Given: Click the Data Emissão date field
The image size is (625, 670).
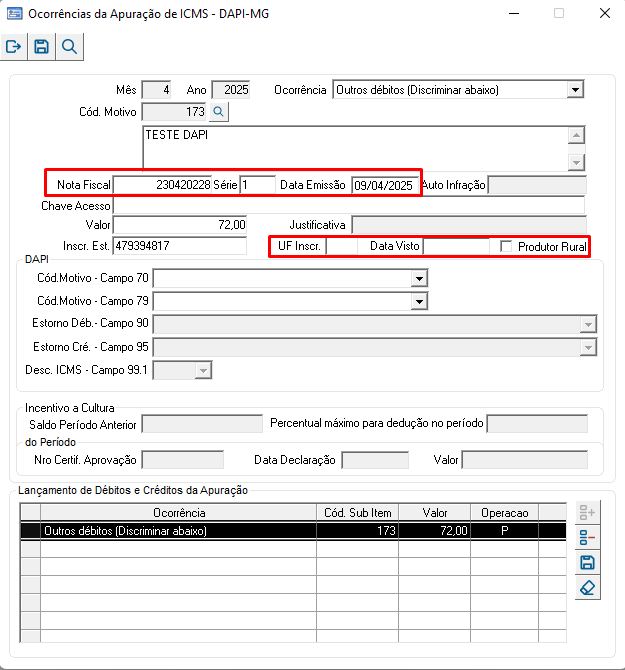Looking at the screenshot, I should pos(384,185).
